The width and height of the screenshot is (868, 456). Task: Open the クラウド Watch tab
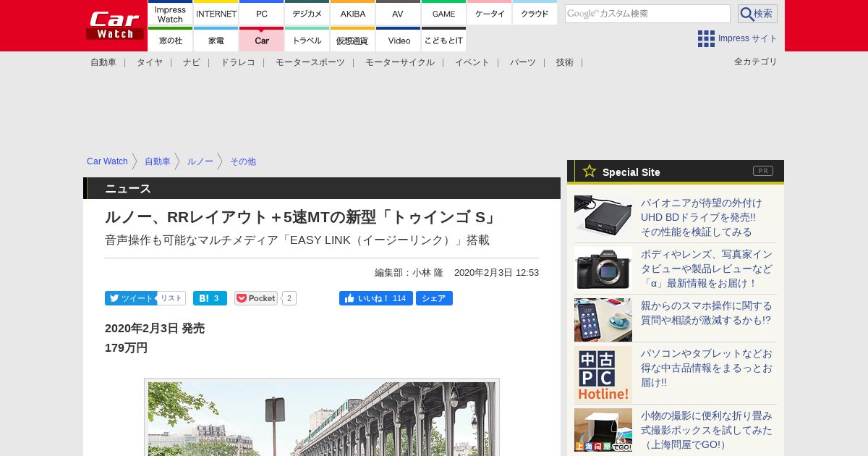[x=535, y=13]
